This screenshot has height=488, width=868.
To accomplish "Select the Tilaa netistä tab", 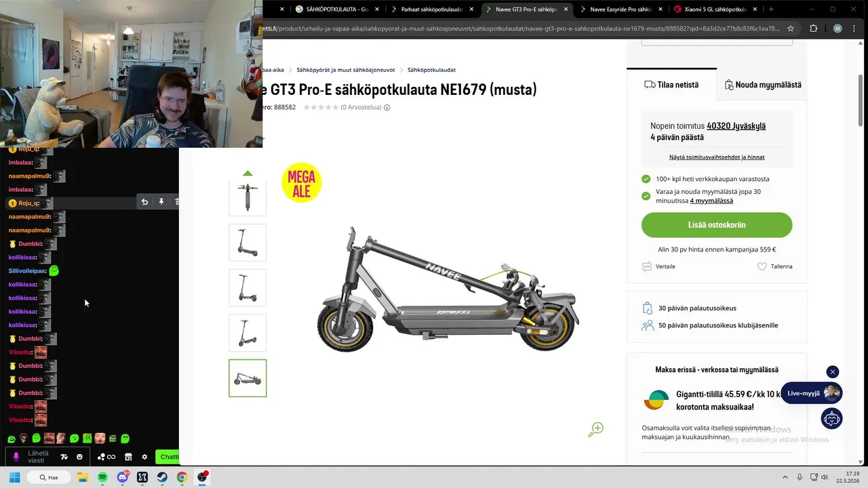I will tap(671, 85).
